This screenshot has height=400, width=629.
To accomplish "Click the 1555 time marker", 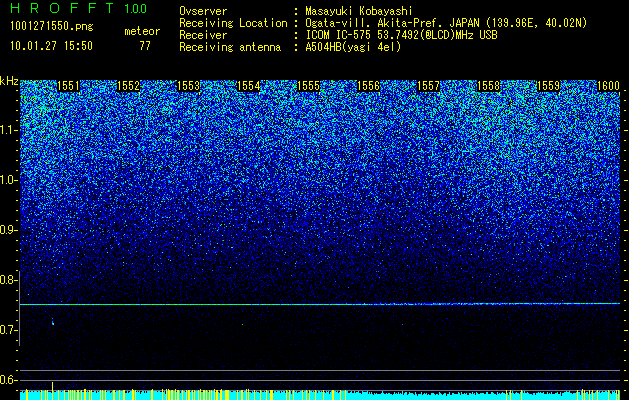I will [x=308, y=86].
